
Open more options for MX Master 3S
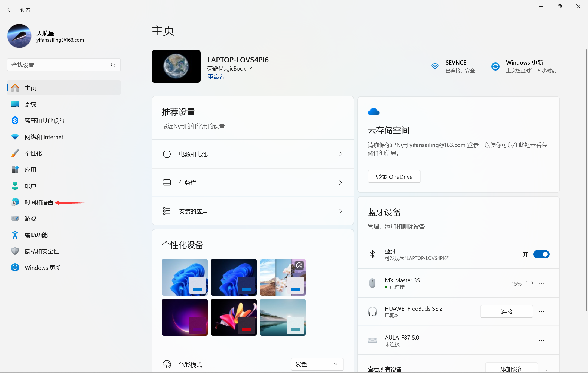(x=542, y=283)
